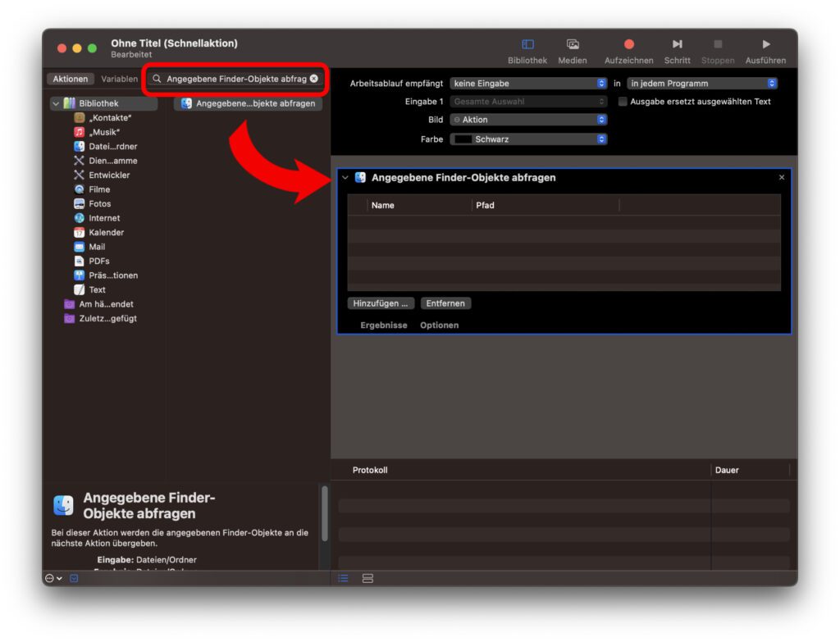Image resolution: width=840 pixels, height=642 pixels.
Task: Remove the action with its close x
Action: (781, 177)
